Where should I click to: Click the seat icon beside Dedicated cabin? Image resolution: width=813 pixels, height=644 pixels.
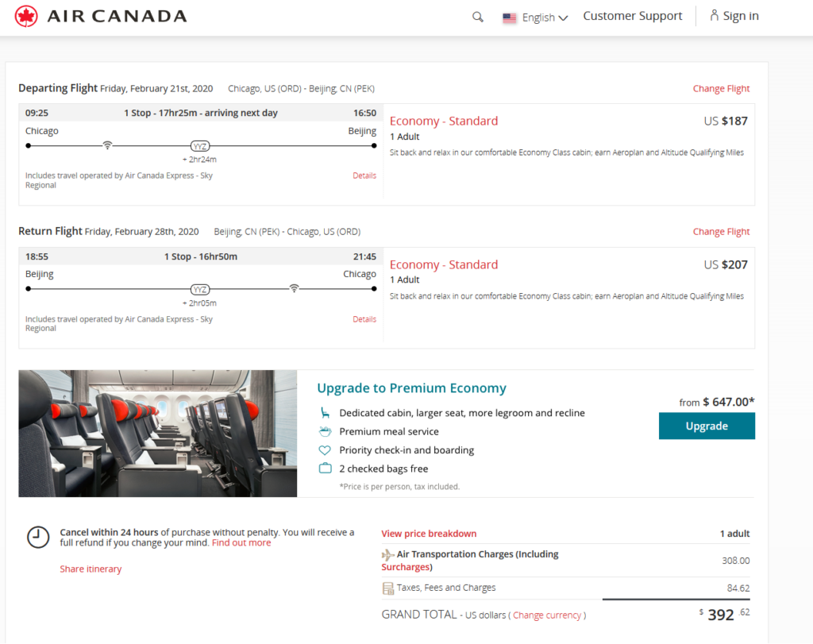[x=325, y=413]
